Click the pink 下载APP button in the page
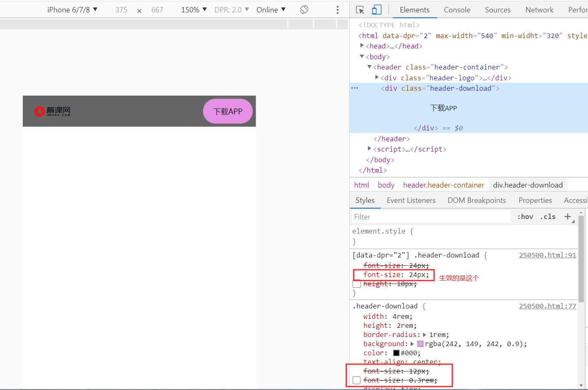588x390 pixels. tap(228, 111)
